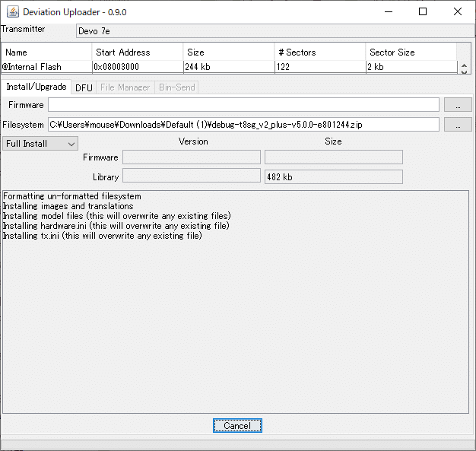Click the Firmware version field
The image size is (476, 451).
pos(192,157)
